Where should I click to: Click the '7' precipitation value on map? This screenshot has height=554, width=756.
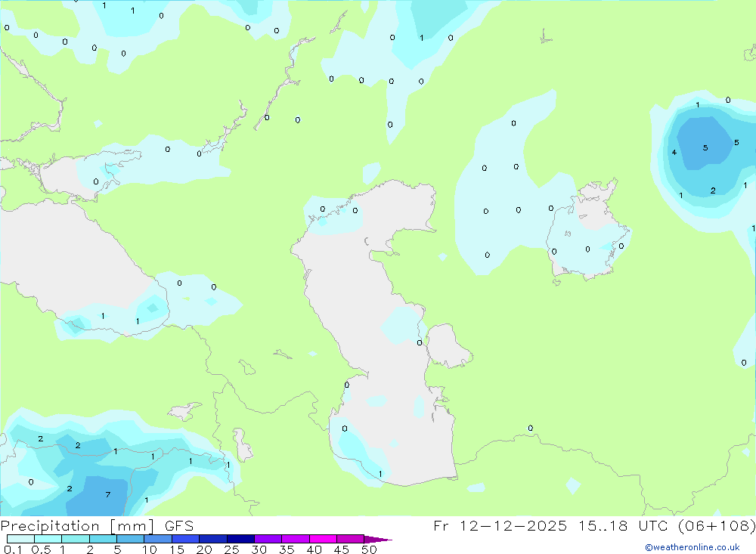click(108, 495)
